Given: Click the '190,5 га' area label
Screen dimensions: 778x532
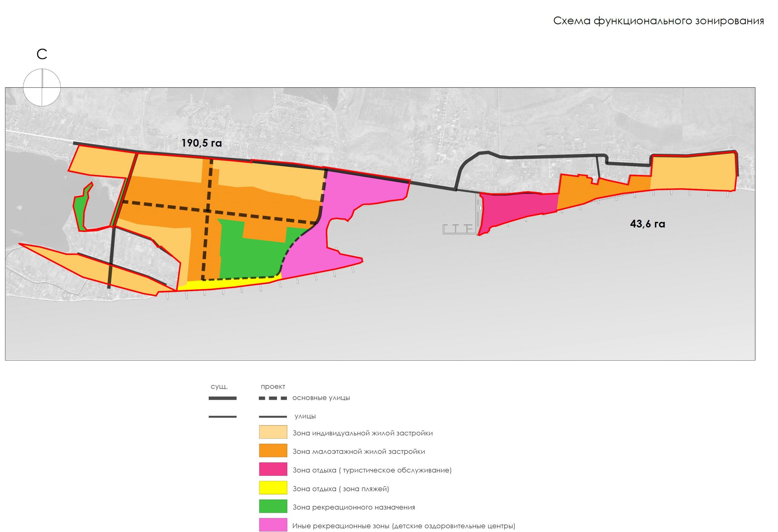Looking at the screenshot, I should click(x=201, y=143).
